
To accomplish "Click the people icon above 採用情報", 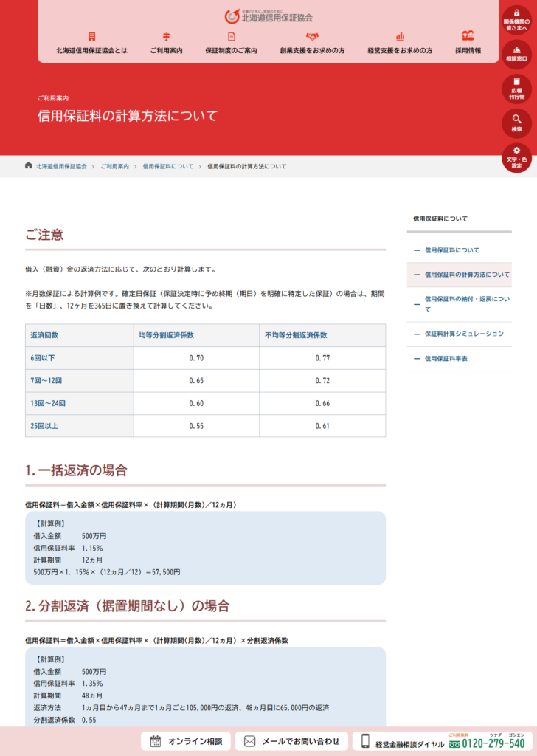I will click(468, 35).
